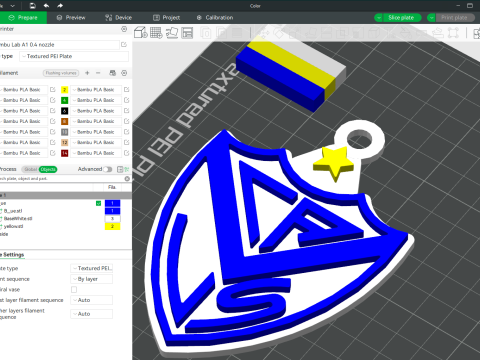Open first layer filament sequence Auto dropdown
Viewport: 480px width, 360px height.
92,300
